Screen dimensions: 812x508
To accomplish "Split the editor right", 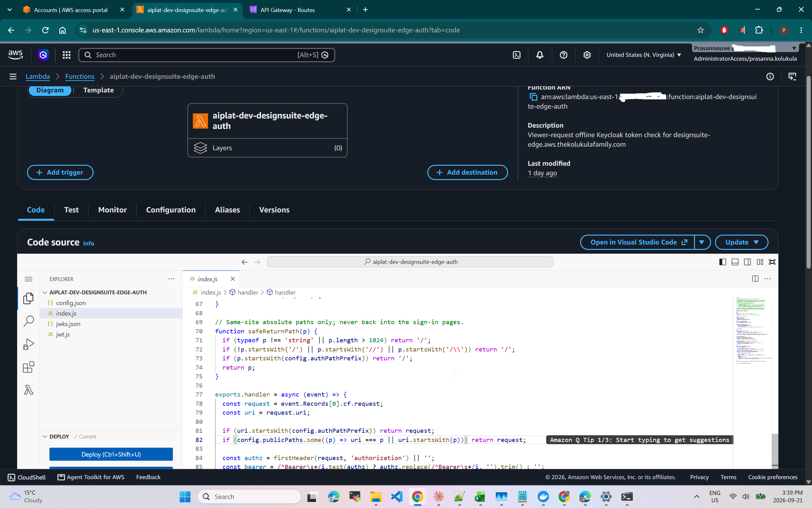I will pos(755,278).
